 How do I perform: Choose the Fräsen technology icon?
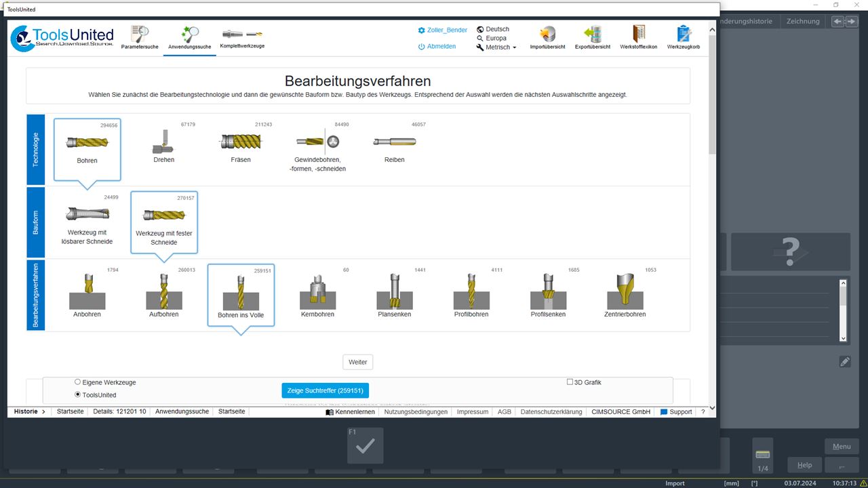tap(240, 141)
